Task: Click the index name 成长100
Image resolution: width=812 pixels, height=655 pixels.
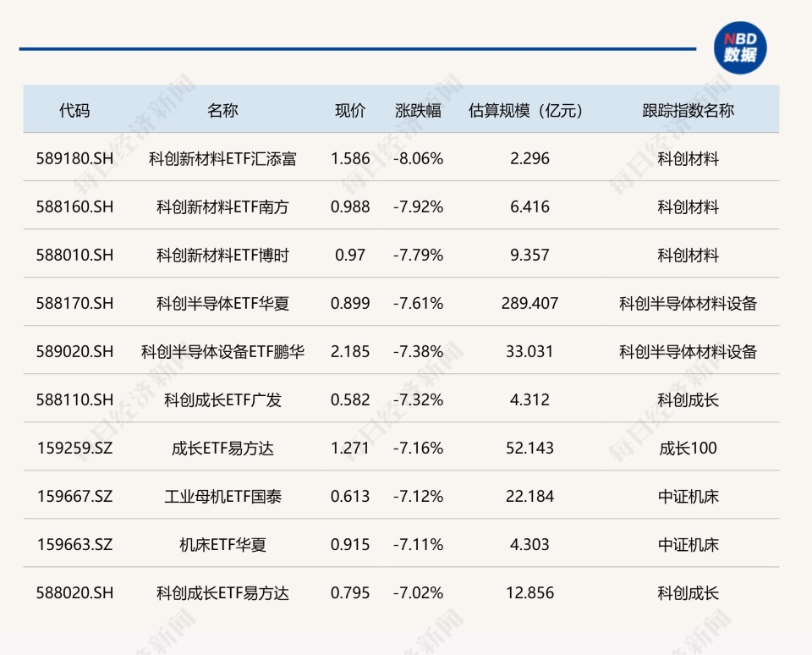Action: pos(689,448)
